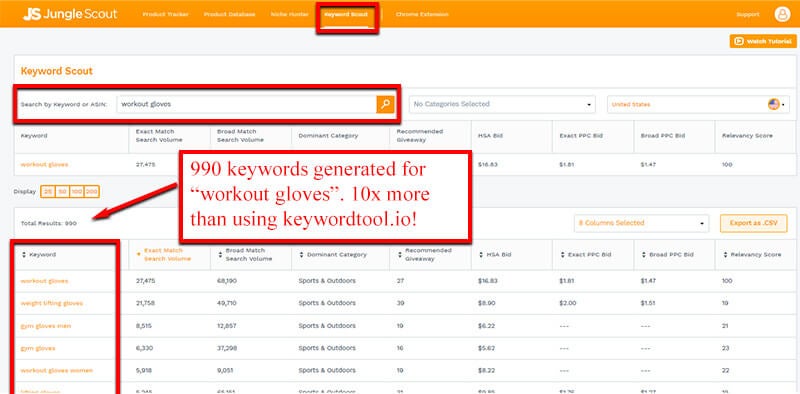Open the Niche Hunter tab
The height and width of the screenshot is (394, 800).
290,14
